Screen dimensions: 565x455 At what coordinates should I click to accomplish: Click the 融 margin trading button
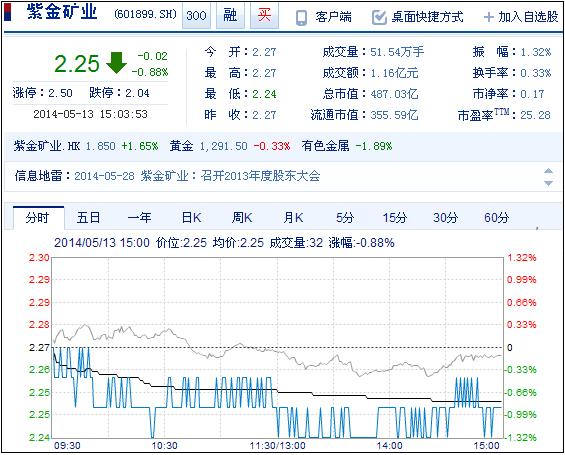coord(230,15)
